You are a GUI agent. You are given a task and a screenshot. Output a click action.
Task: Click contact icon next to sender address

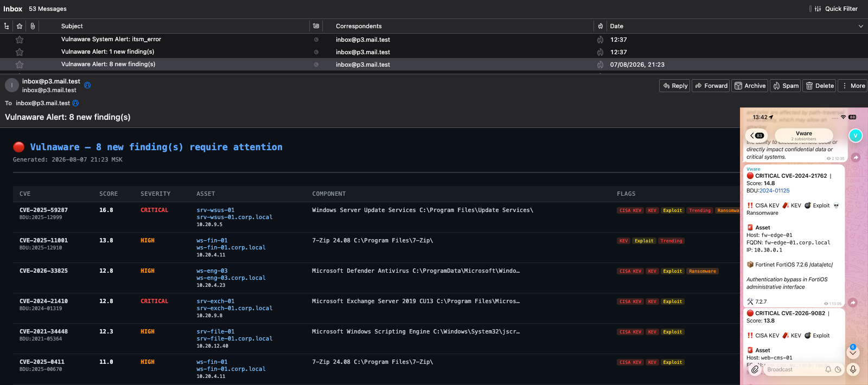(87, 85)
